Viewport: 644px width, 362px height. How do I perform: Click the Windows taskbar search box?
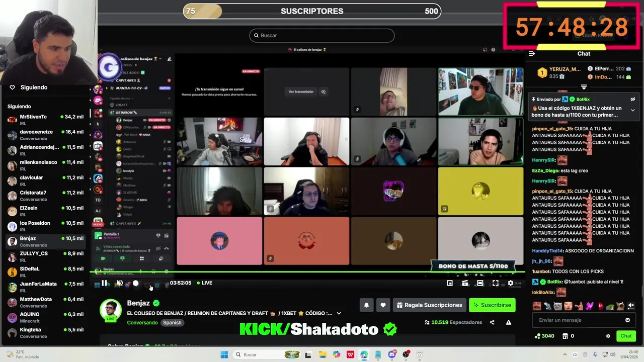click(x=268, y=355)
